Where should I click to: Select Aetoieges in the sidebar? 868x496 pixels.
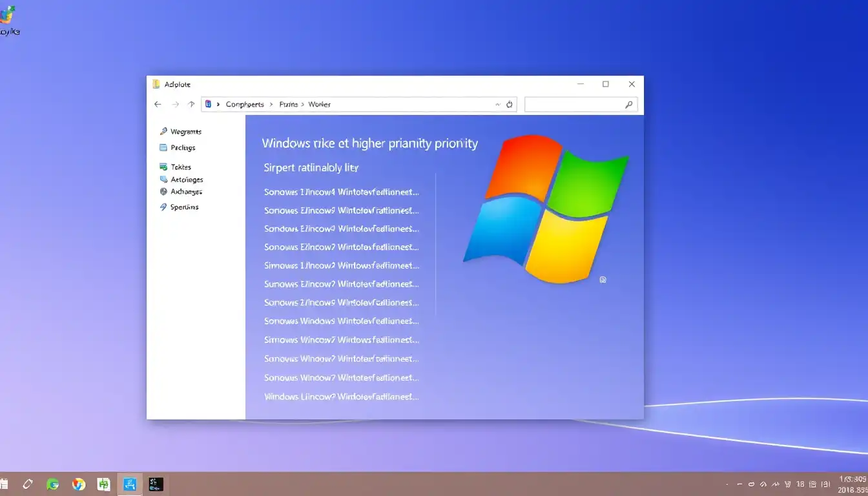[x=181, y=180]
